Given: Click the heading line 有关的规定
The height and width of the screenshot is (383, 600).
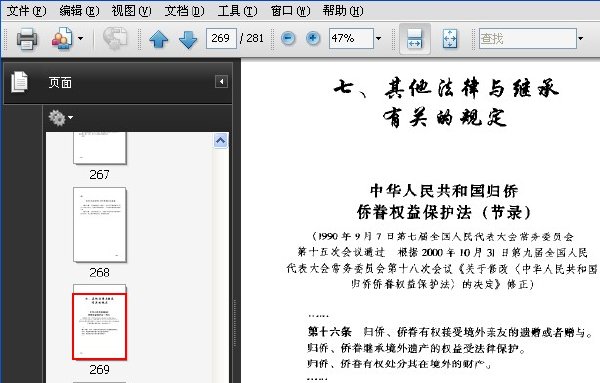Looking at the screenshot, I should tap(445, 117).
